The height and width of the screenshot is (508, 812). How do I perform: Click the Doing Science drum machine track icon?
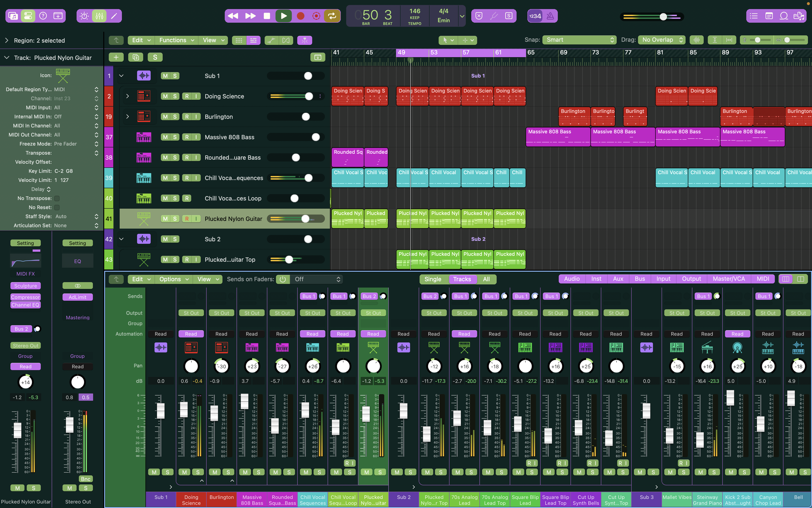[144, 96]
